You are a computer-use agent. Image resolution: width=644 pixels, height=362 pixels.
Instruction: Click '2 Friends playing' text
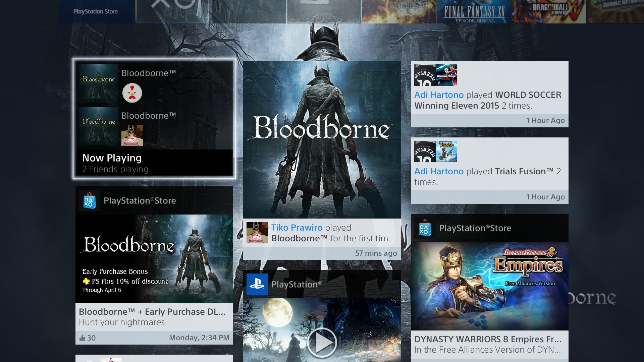pyautogui.click(x=115, y=169)
